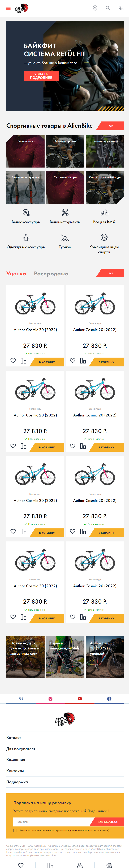The image size is (129, 868).
Task: Add first Author Cosmic bike to favorites
Action: pos(13,361)
